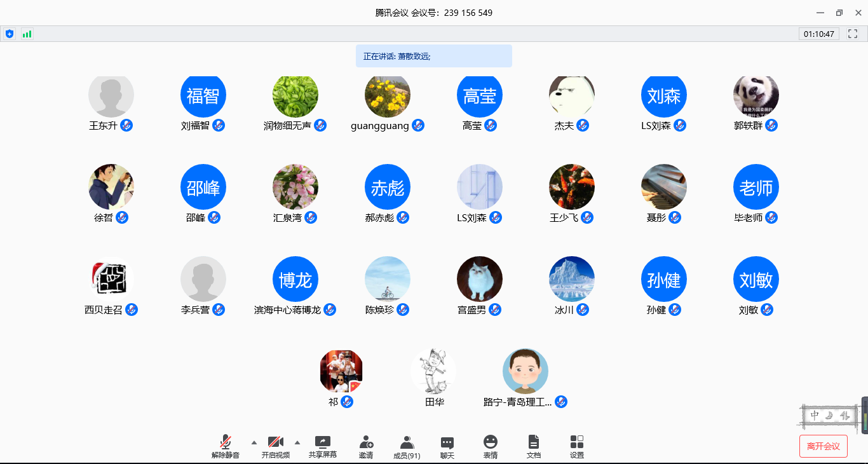The height and width of the screenshot is (464, 868).
Task: Click the security shield icon
Action: pos(9,34)
